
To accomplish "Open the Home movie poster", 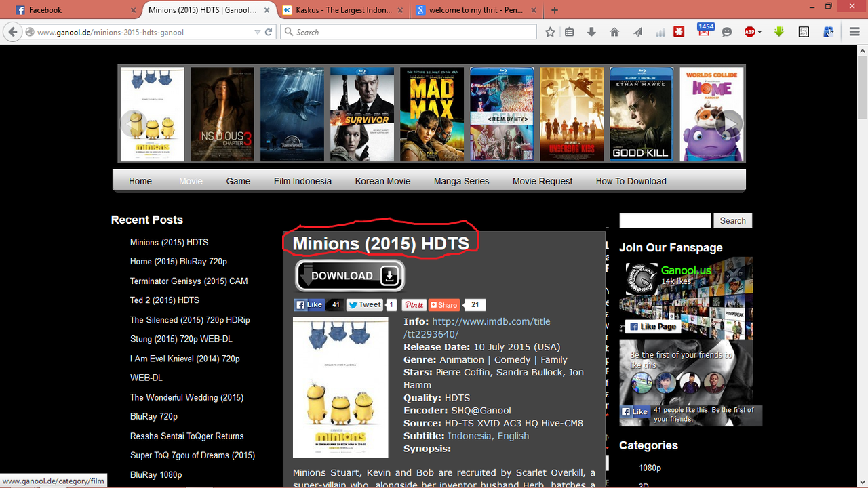I will click(x=711, y=114).
